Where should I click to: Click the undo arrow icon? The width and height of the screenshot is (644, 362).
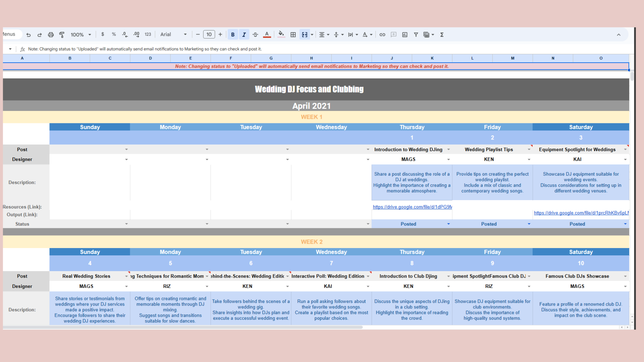click(29, 35)
